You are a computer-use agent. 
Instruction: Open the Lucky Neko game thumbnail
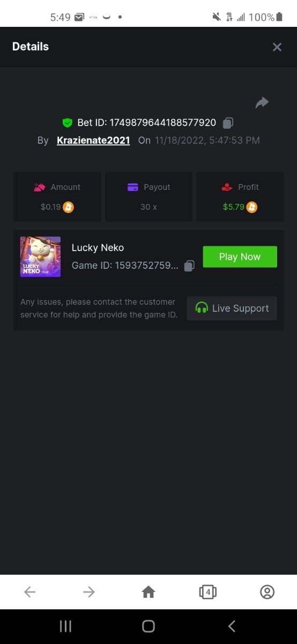[40, 257]
